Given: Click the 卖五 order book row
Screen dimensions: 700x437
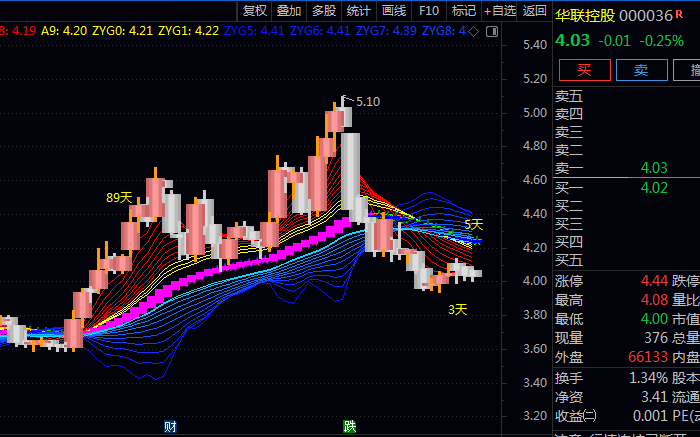Looking at the screenshot, I should pos(626,96).
